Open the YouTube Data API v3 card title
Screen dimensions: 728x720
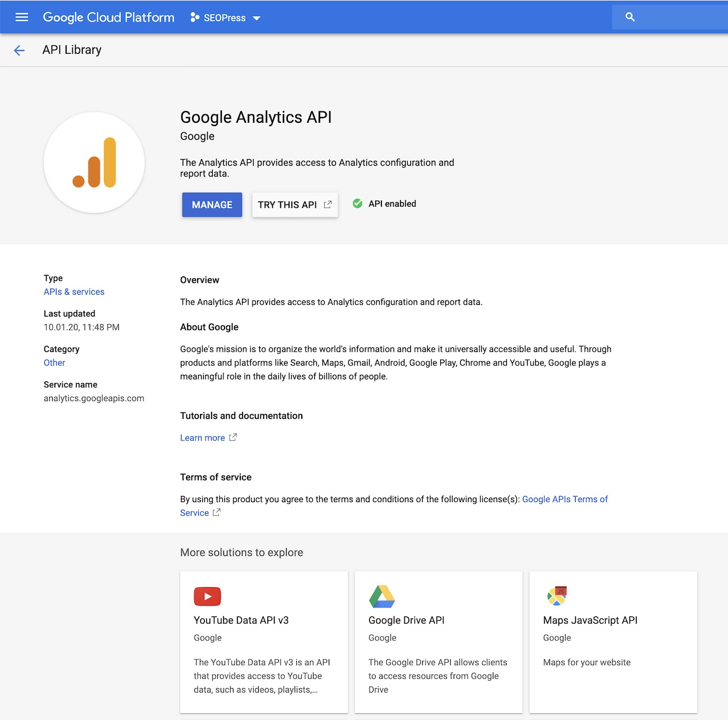(x=241, y=620)
